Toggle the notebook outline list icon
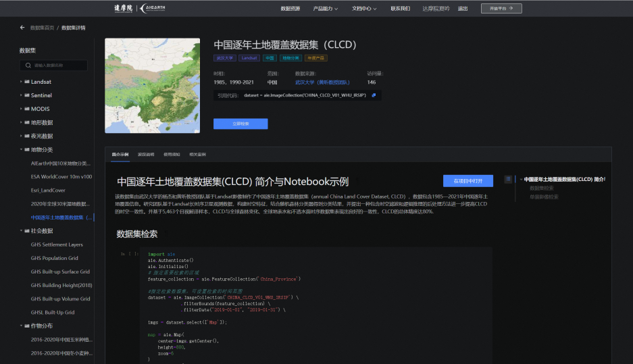Viewport: 633px width, 364px height. point(508,179)
